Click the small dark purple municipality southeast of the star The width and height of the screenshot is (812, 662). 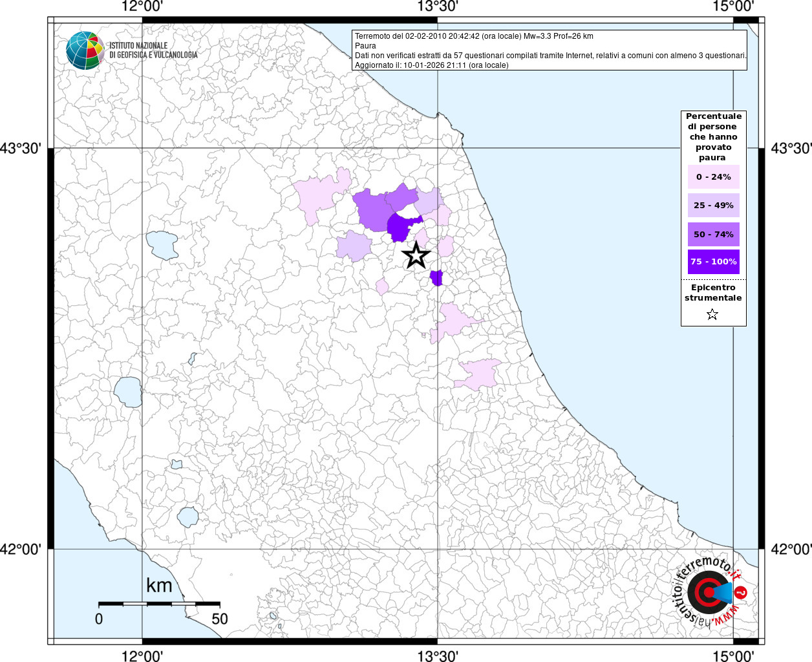coord(437,278)
